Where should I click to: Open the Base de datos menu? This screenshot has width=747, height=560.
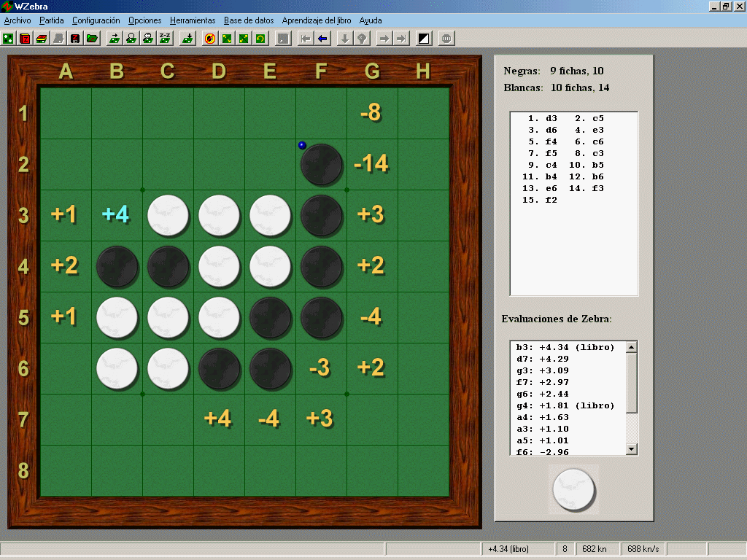pos(249,20)
